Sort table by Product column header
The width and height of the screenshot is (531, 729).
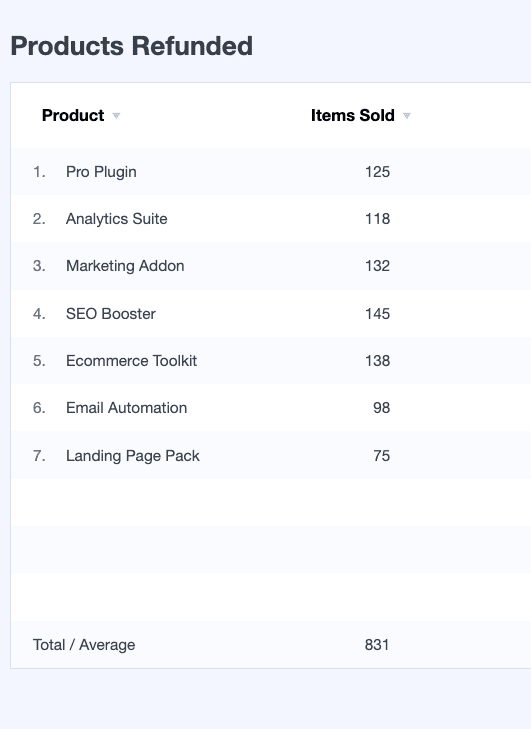point(73,115)
